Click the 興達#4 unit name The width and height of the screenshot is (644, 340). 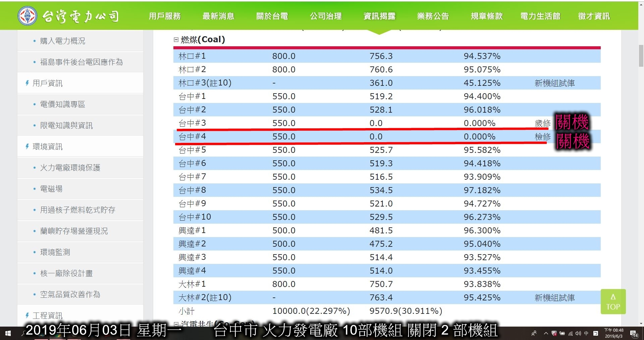pos(192,271)
